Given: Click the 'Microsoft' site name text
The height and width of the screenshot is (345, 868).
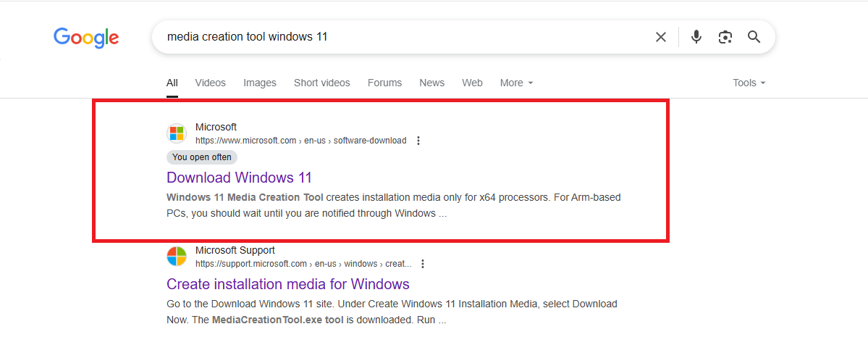Looking at the screenshot, I should pos(216,127).
